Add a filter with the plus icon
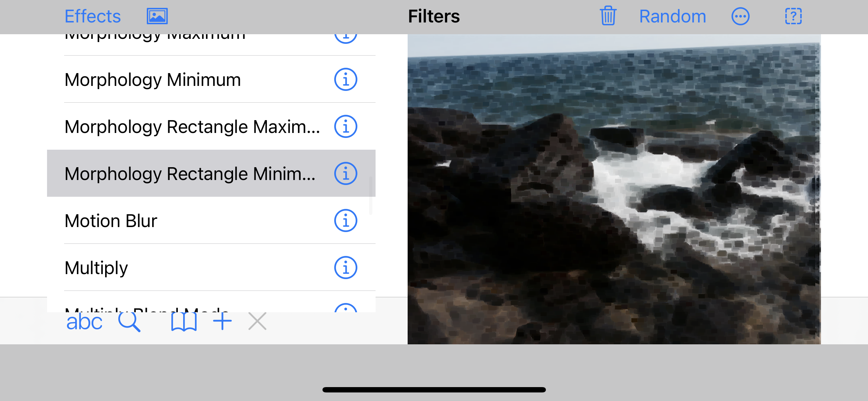 point(222,321)
